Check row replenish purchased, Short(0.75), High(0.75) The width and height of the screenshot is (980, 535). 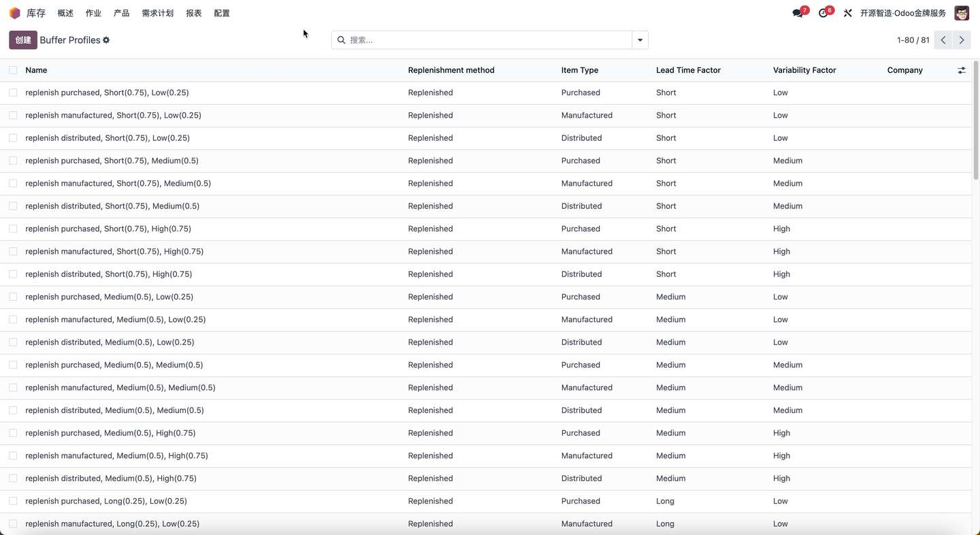13,229
